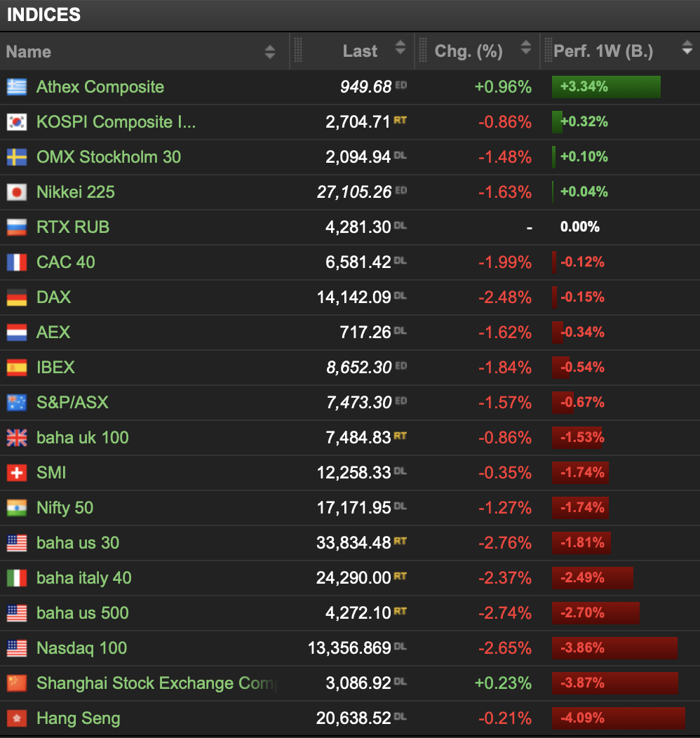Sort by the Chg. (%) column arrows
This screenshot has width=700, height=738.
coord(526,47)
